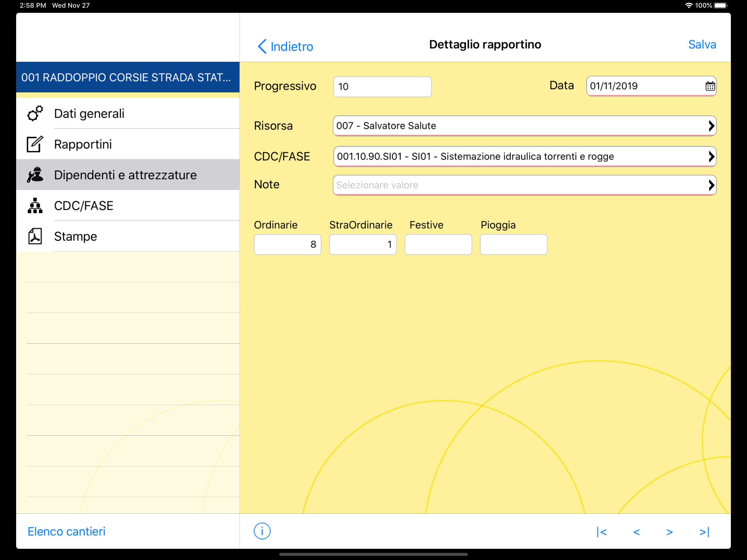The height and width of the screenshot is (560, 747).
Task: Open Dati generali section
Action: coord(128,113)
